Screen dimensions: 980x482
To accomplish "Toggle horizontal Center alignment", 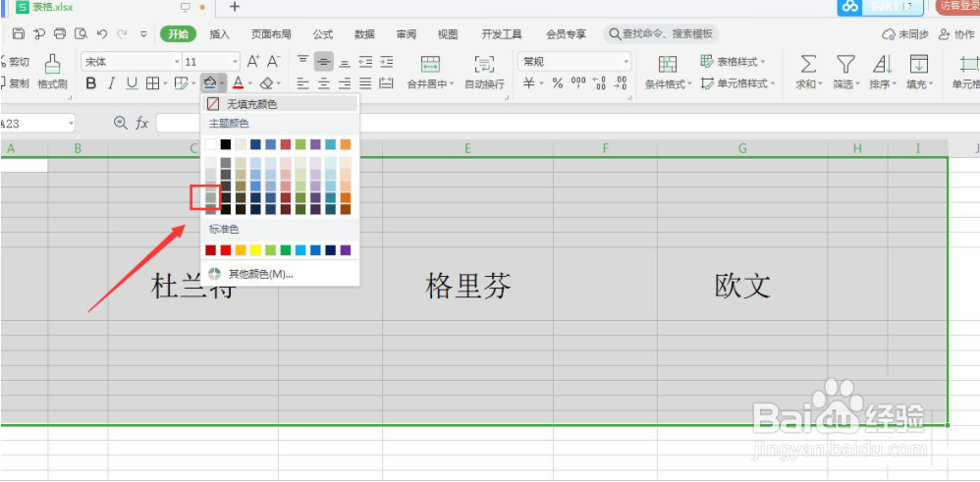I will (x=324, y=83).
